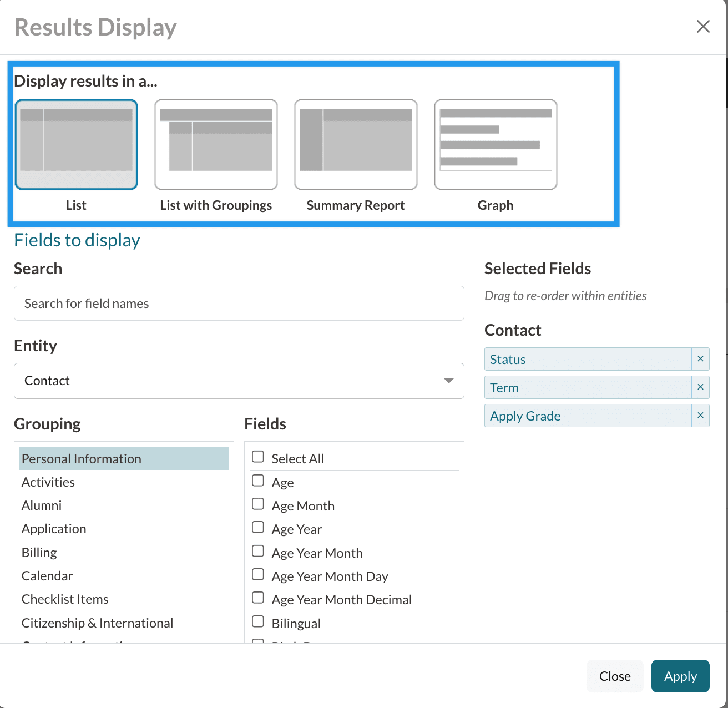Check the Age Year Month Day checkbox
Screen dimensions: 728x708
pyautogui.click(x=258, y=574)
